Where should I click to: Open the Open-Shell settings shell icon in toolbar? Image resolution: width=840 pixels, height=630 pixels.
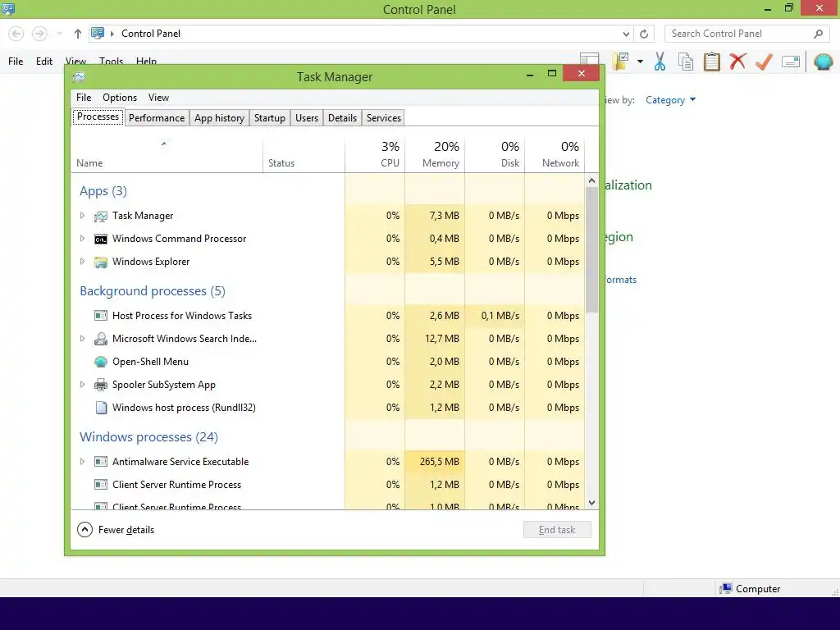(x=824, y=62)
